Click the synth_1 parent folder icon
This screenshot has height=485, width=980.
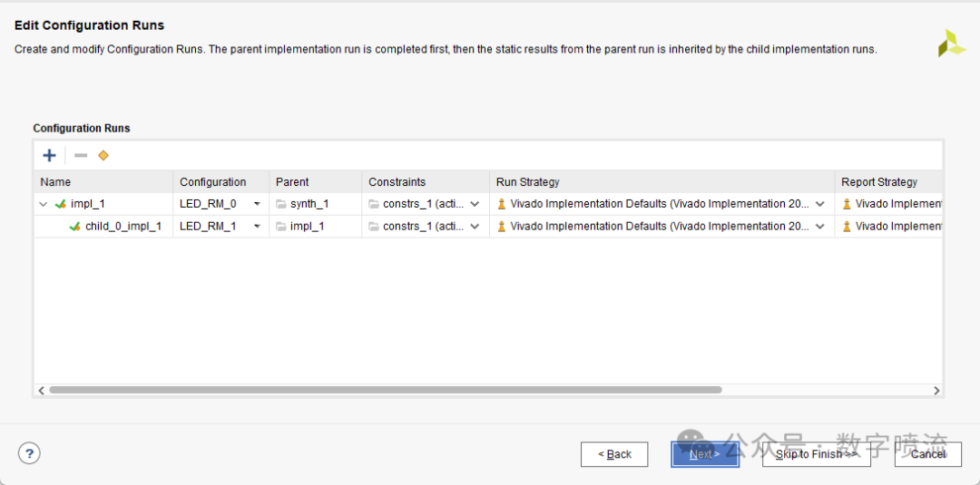coord(281,204)
